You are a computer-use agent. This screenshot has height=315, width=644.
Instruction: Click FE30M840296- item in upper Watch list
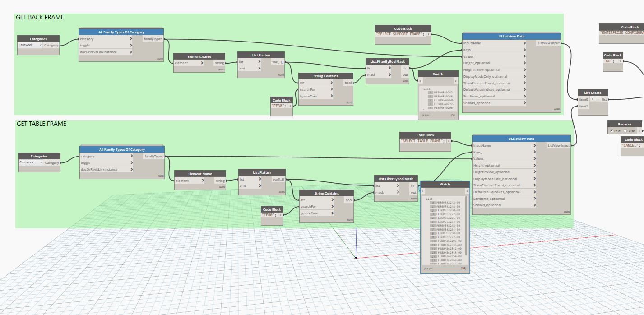[x=444, y=108]
